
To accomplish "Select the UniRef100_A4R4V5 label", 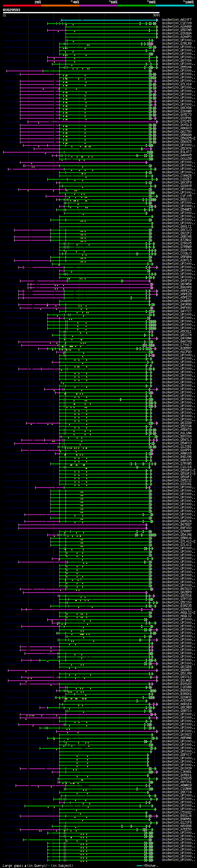I will (177, 155).
